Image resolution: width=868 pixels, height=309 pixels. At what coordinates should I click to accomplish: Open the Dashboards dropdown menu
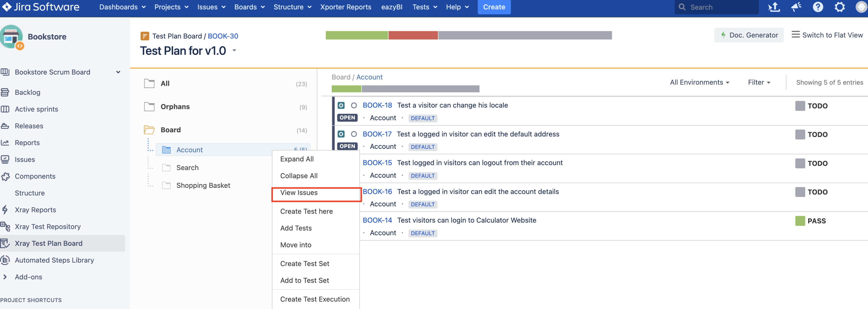click(x=122, y=7)
